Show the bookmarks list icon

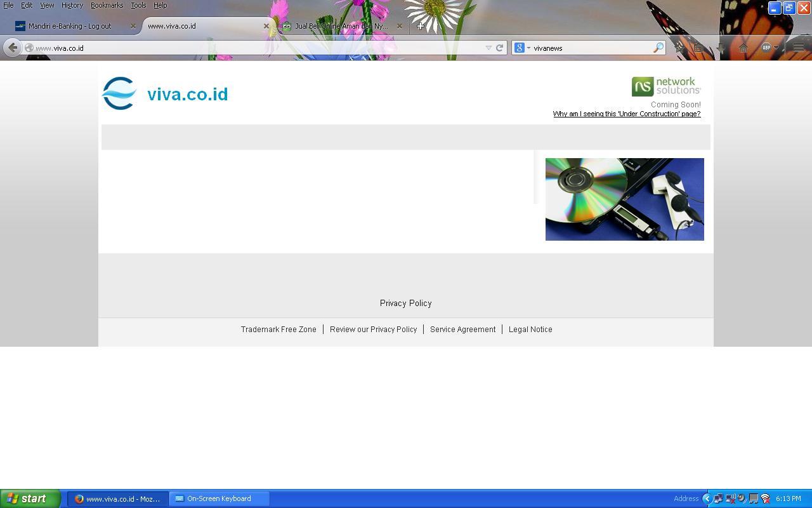(x=698, y=48)
